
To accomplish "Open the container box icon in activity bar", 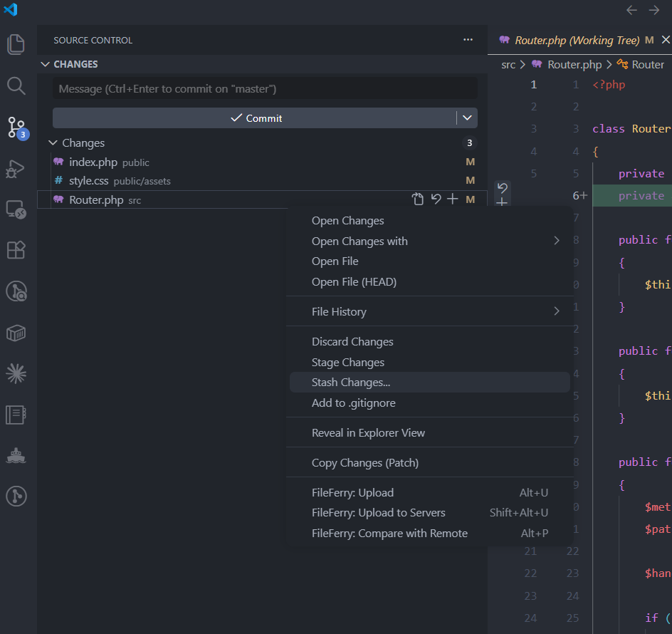I will (16, 333).
